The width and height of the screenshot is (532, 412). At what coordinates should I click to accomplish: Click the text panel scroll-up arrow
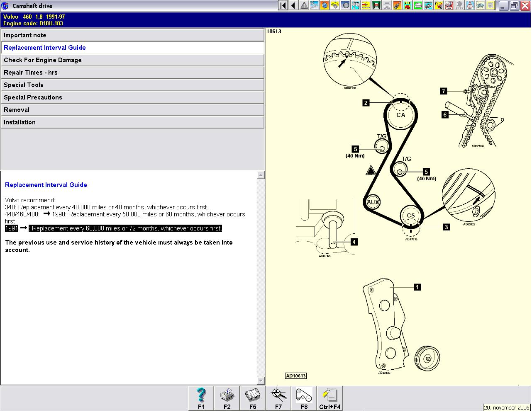261,175
